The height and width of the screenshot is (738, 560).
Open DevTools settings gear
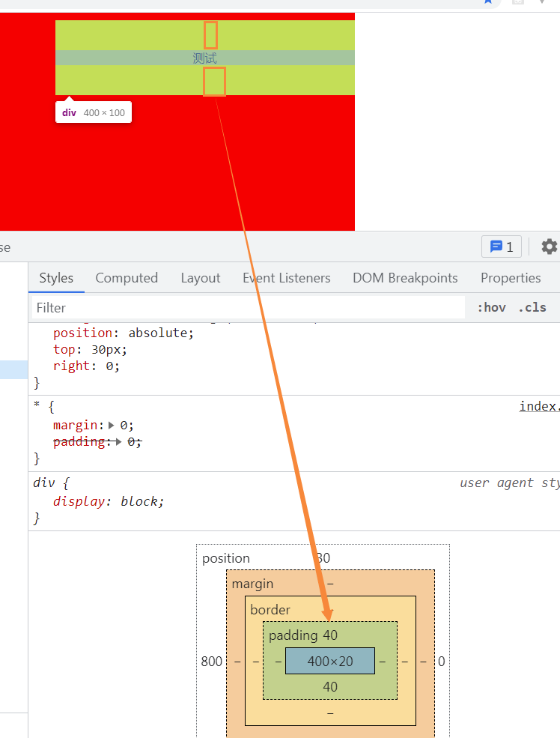coord(549,246)
